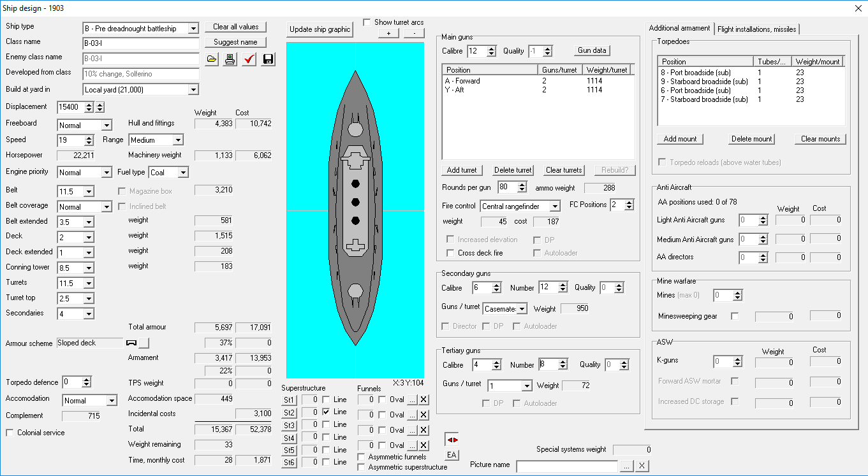Image resolution: width=868 pixels, height=476 pixels.
Task: Expand the Fire control dropdown
Action: pyautogui.click(x=555, y=206)
